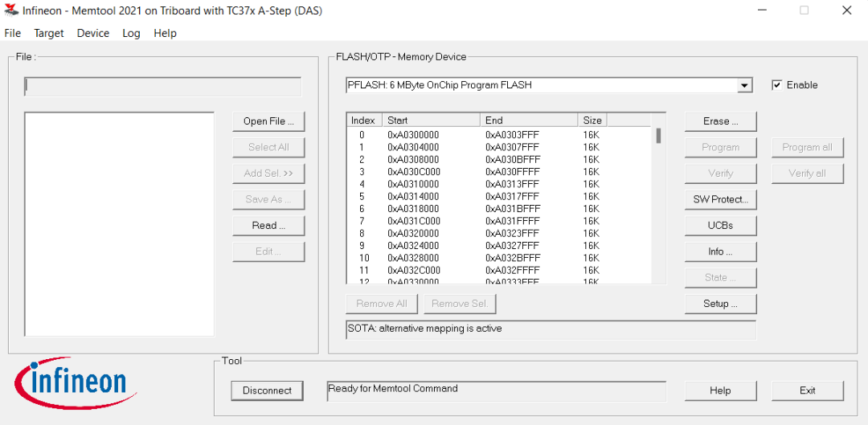Select sector row with start 0xA0310000
The height and width of the screenshot is (425, 868).
pos(498,184)
